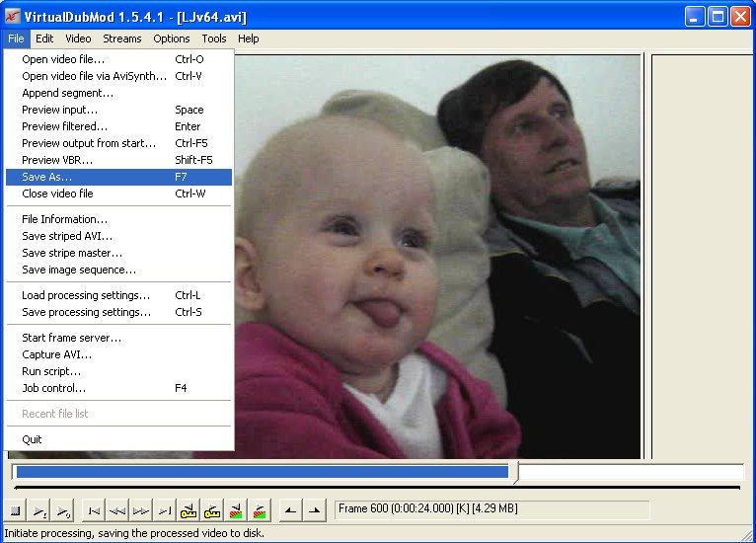Select Save stripe master… entry

point(118,253)
